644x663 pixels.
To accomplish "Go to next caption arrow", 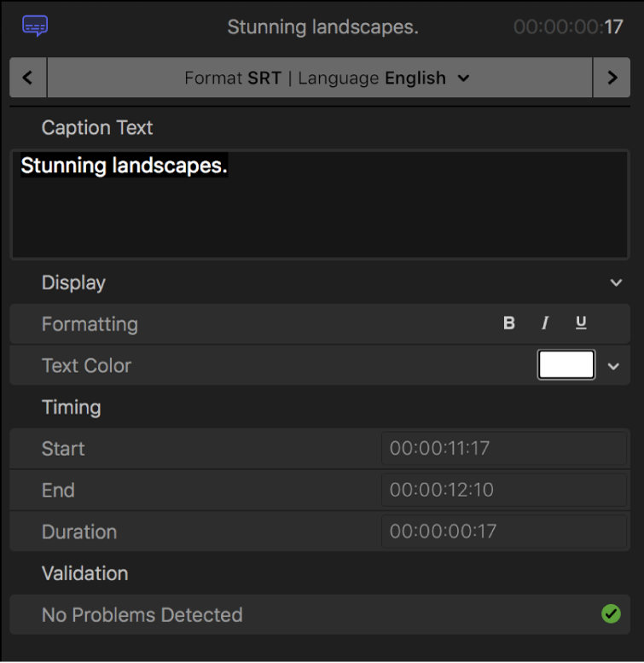I will click(x=612, y=78).
